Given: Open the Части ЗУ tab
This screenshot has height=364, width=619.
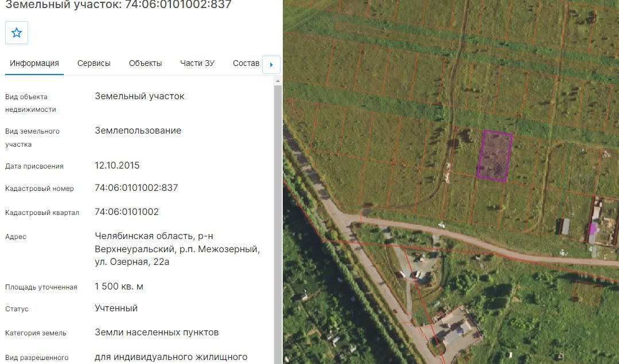Looking at the screenshot, I should (x=197, y=63).
